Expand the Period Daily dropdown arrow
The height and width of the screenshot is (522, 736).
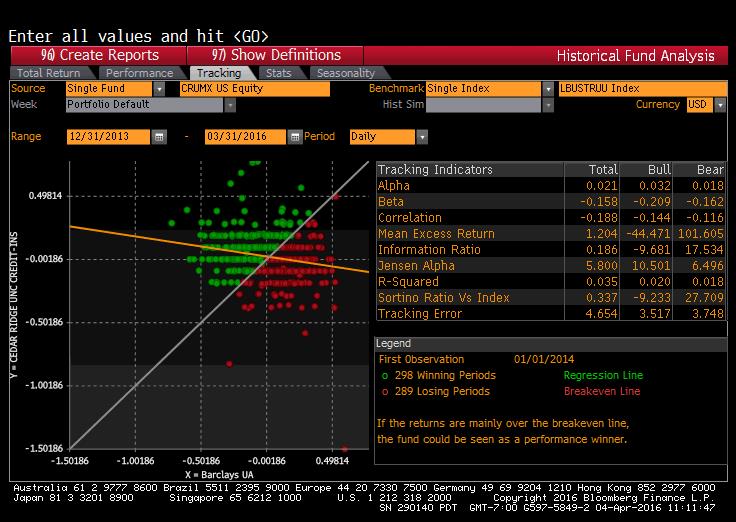(x=422, y=137)
